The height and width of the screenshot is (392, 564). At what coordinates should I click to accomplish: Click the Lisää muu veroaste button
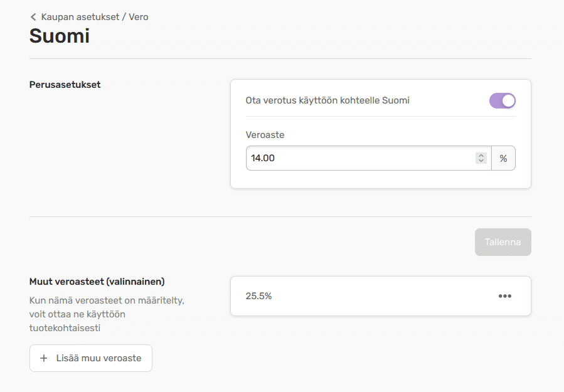coord(91,358)
